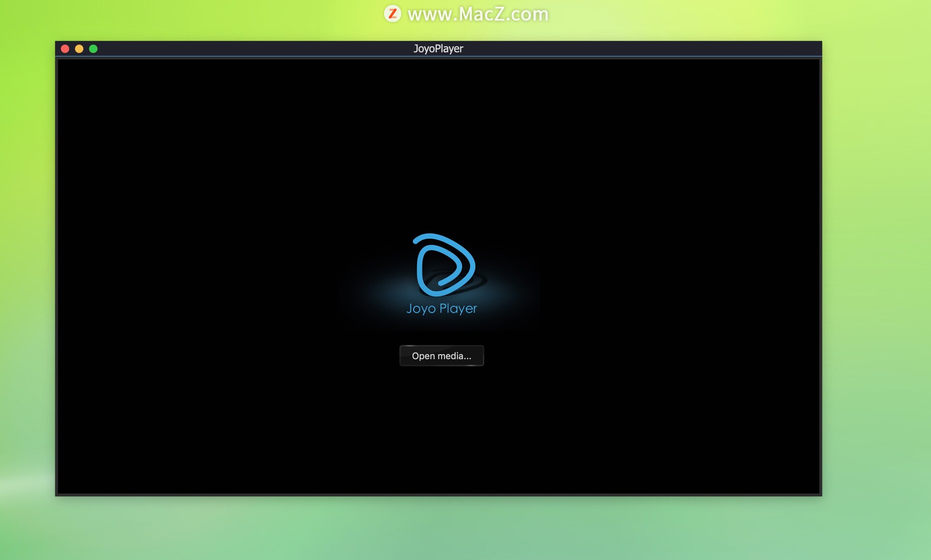The width and height of the screenshot is (931, 560).
Task: Click the Joyo Player text under logo
Action: tap(441, 309)
